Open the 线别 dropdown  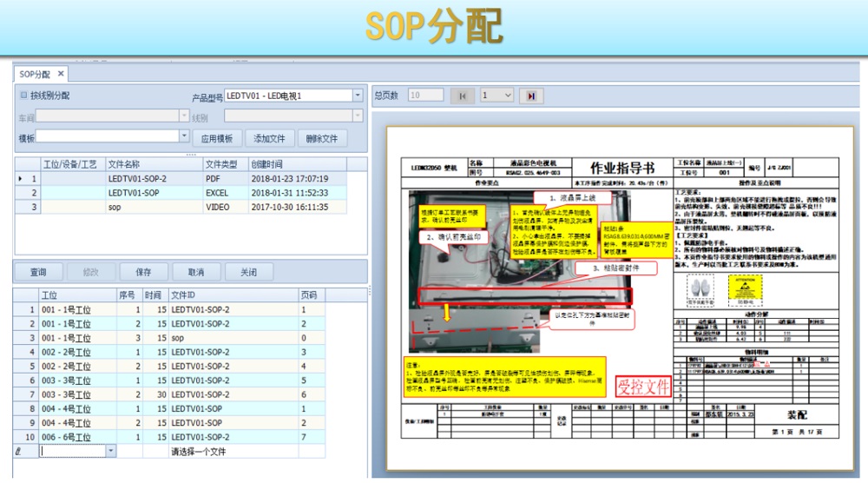(358, 116)
